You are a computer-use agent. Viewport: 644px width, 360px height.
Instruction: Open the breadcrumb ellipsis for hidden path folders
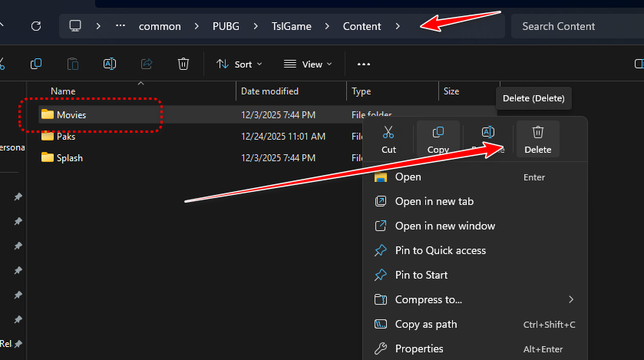tap(121, 26)
